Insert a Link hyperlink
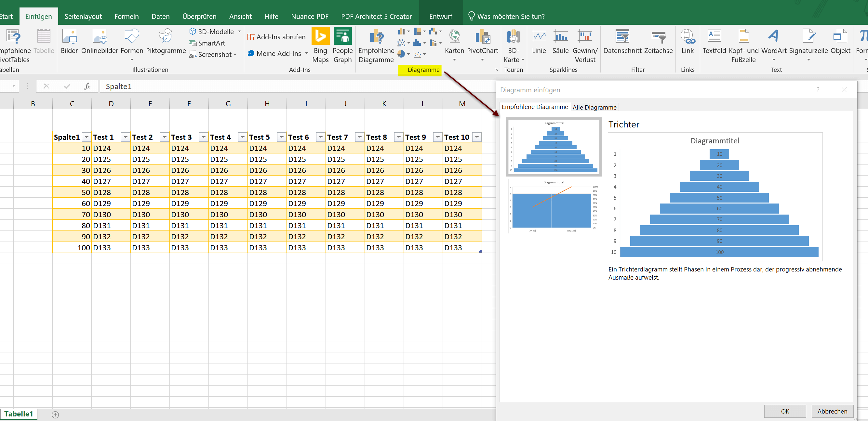Viewport: 868px width, 421px height. click(x=688, y=42)
